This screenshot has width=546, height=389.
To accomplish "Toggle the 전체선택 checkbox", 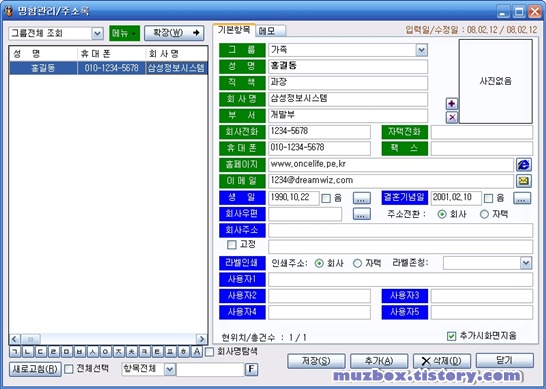I will pyautogui.click(x=69, y=369).
